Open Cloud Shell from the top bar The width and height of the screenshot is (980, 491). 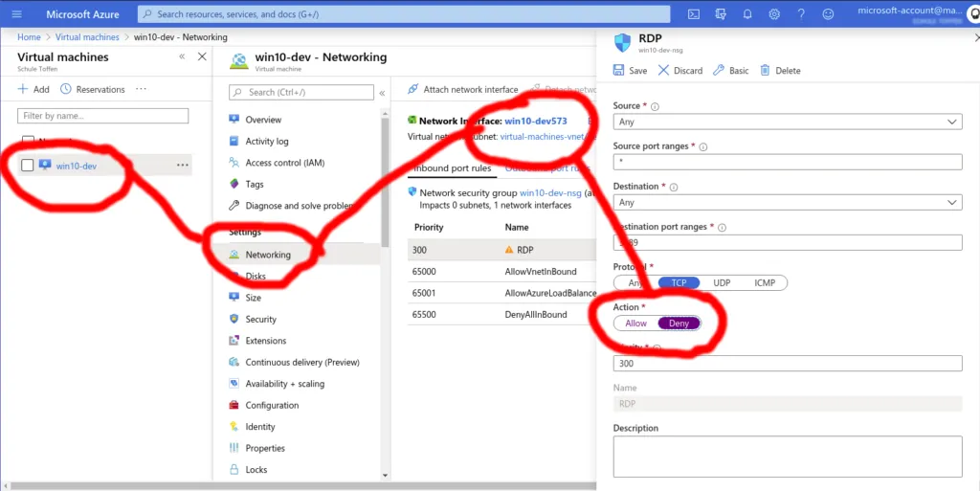(x=694, y=13)
